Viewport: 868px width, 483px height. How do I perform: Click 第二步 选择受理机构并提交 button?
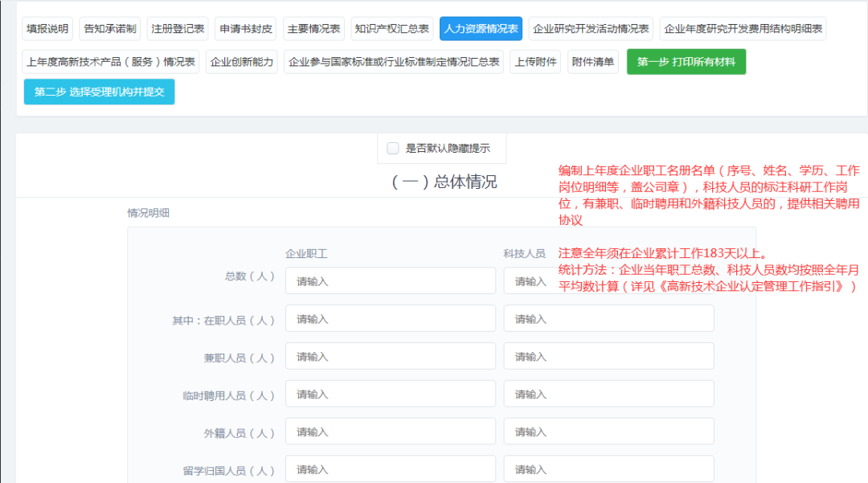pyautogui.click(x=99, y=92)
